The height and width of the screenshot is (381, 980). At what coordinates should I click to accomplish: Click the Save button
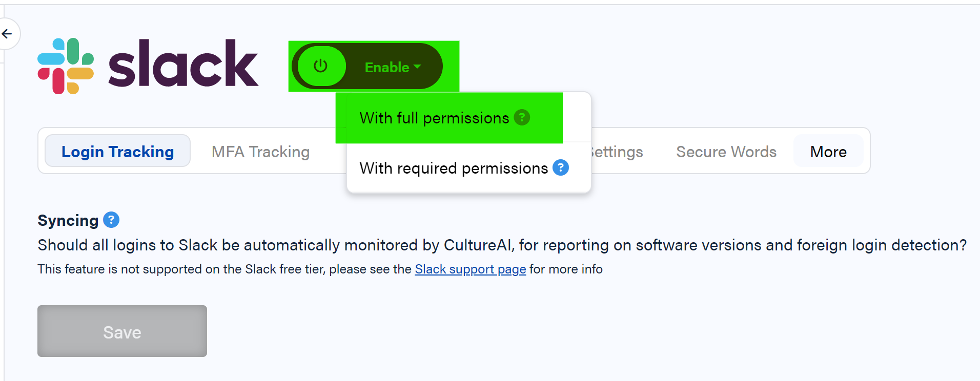(121, 331)
